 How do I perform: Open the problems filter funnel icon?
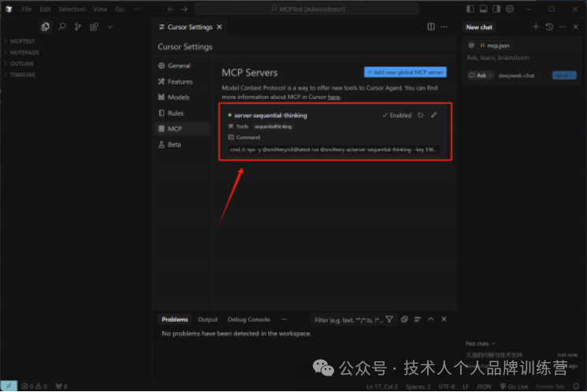pos(389,320)
